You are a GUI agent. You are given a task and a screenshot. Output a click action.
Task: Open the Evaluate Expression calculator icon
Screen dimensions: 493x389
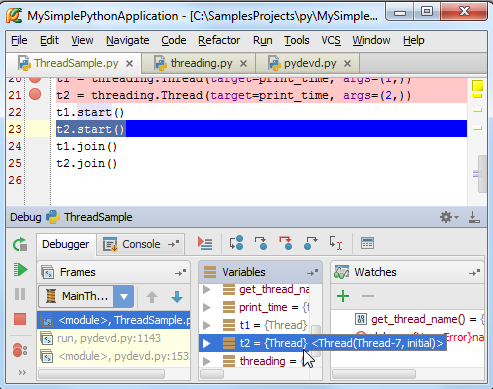coord(367,243)
